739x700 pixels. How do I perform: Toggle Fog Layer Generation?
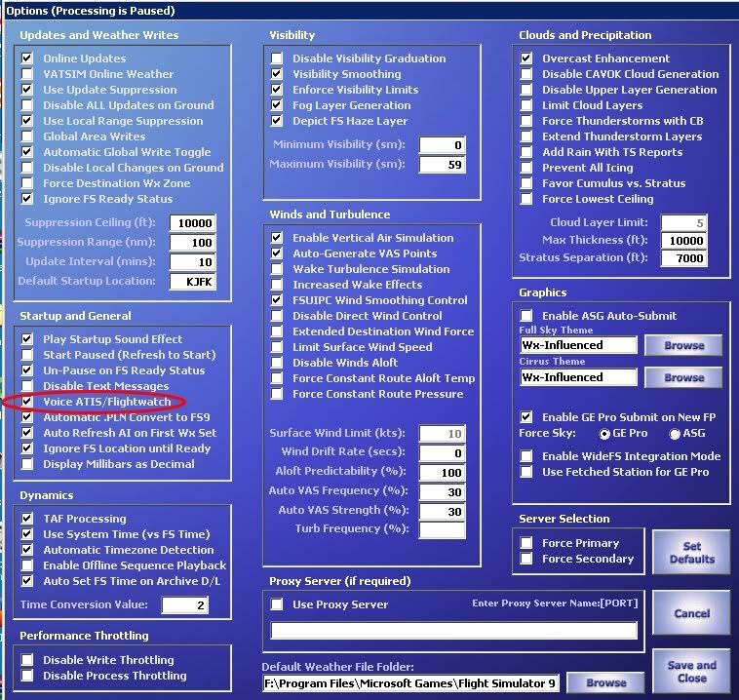pyautogui.click(x=277, y=105)
